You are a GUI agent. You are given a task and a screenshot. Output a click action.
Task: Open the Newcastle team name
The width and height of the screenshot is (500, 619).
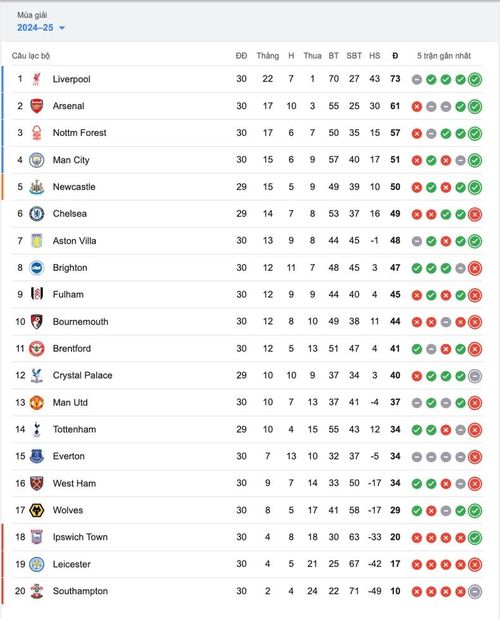pos(74,187)
